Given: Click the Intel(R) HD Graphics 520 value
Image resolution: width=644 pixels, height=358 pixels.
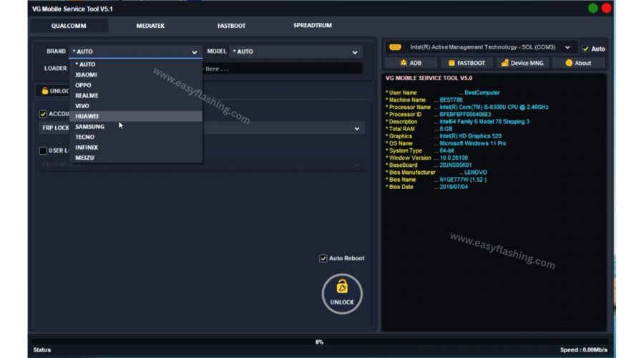Looking at the screenshot, I should point(470,136).
